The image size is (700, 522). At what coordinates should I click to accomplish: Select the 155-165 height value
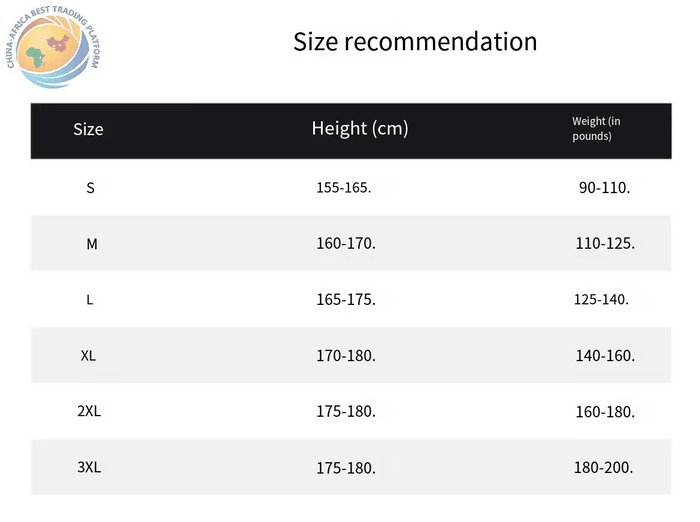click(x=344, y=188)
